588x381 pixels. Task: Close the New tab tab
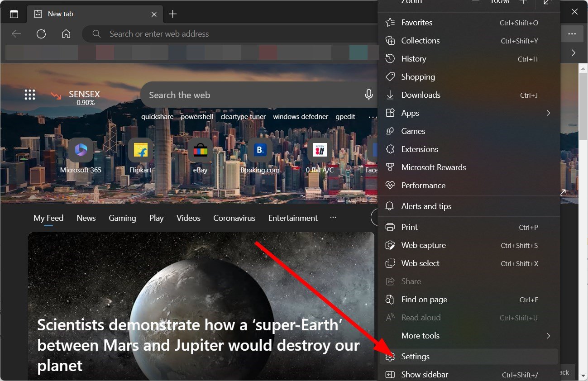coord(154,14)
